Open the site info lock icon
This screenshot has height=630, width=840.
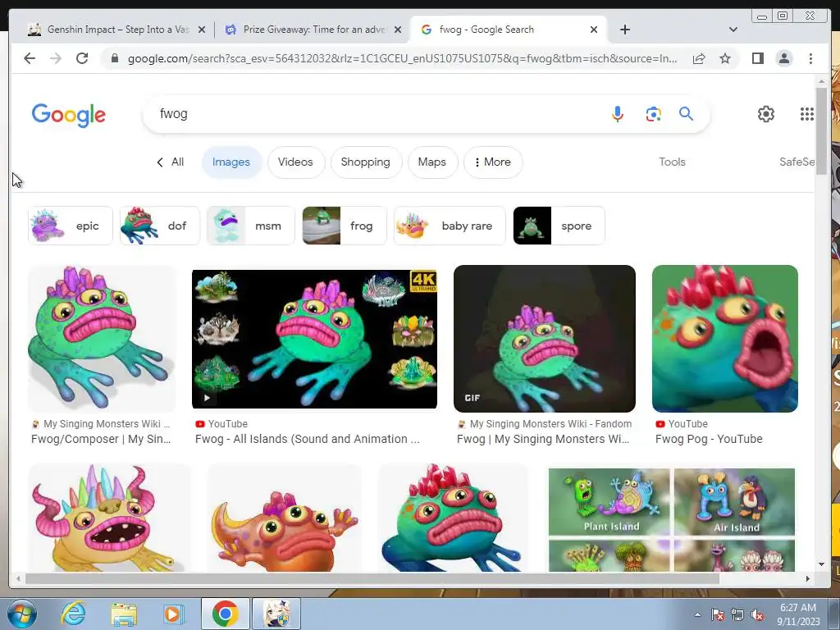click(x=114, y=58)
